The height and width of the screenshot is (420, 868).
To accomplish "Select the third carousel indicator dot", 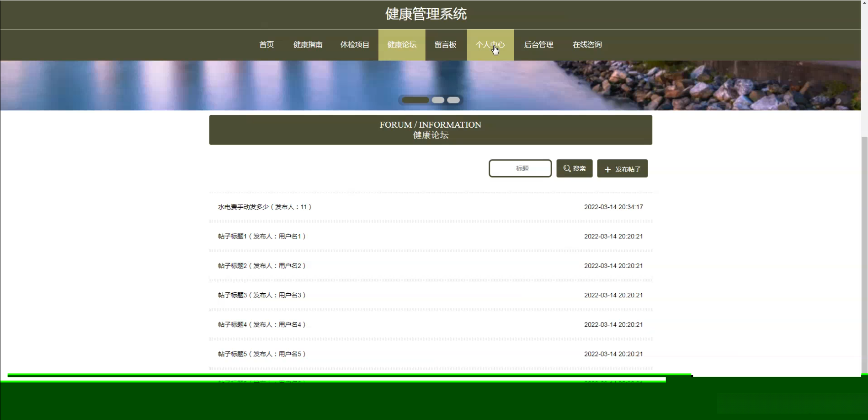I will coord(453,100).
